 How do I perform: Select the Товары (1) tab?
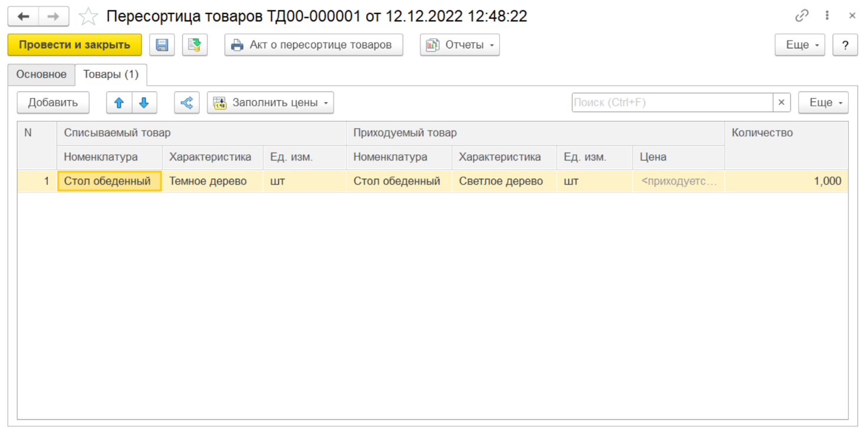coord(111,74)
